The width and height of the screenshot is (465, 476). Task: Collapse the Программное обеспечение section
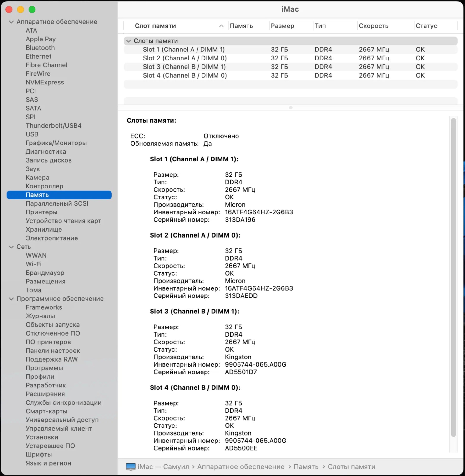click(x=11, y=299)
